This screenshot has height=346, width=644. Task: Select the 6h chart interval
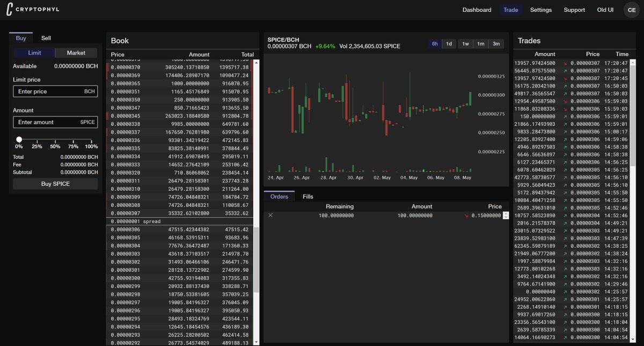pyautogui.click(x=434, y=44)
